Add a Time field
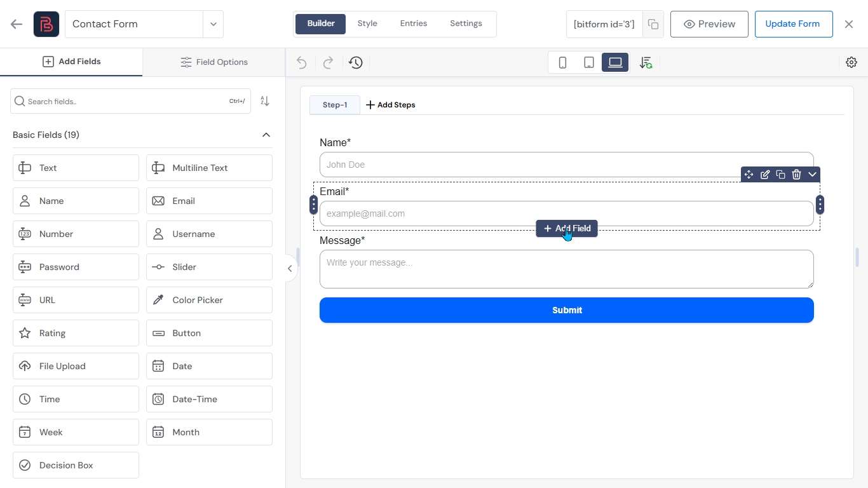 pos(76,399)
